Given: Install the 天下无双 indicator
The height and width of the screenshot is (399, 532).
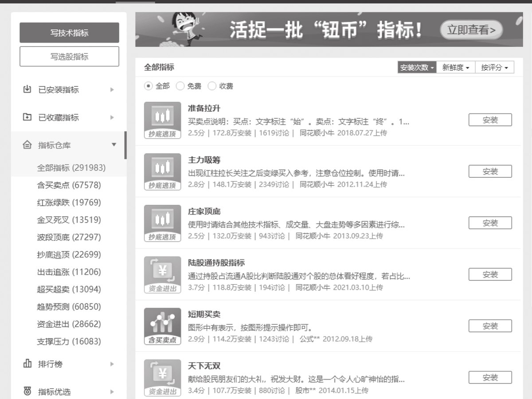Looking at the screenshot, I should point(490,377).
